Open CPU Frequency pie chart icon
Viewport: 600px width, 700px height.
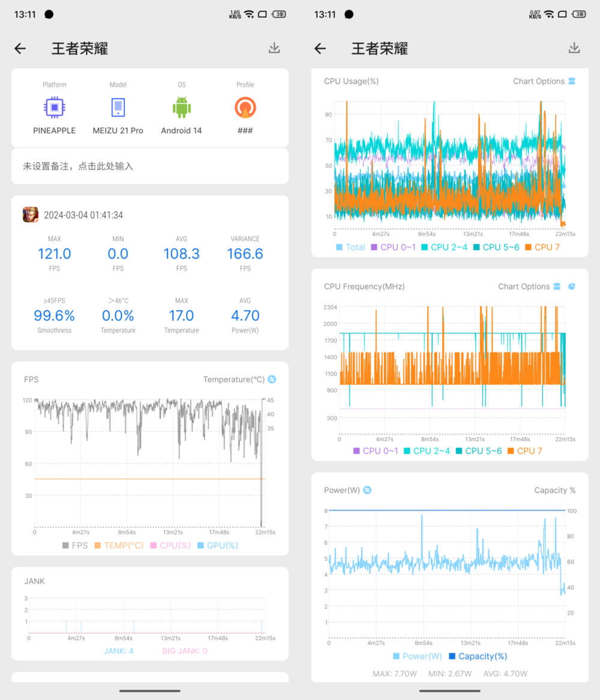coord(572,287)
